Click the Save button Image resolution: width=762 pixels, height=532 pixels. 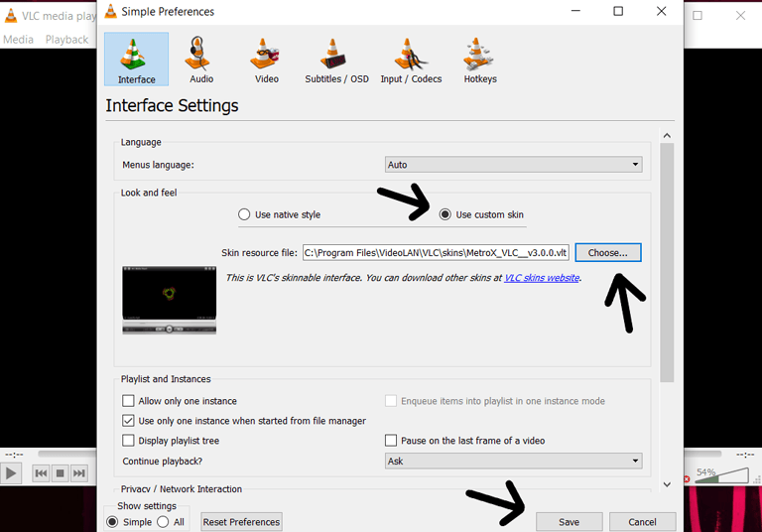[570, 522]
